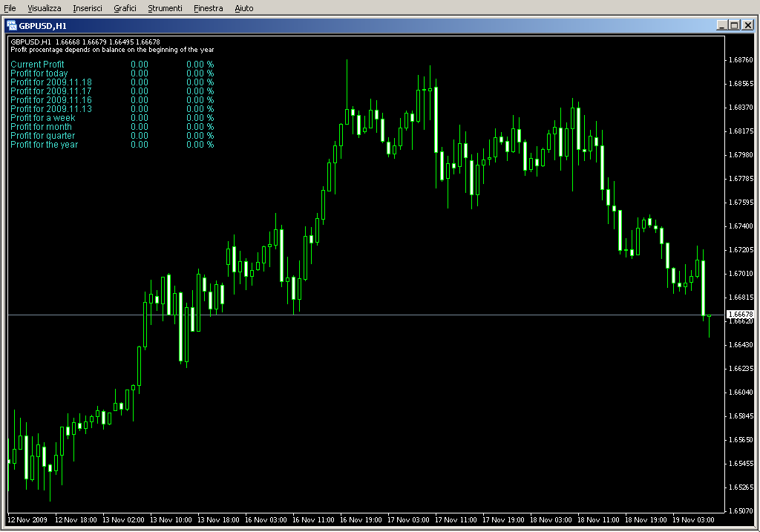Click the 1.66040 price scale label
The width and height of the screenshot is (760, 532).
(741, 393)
